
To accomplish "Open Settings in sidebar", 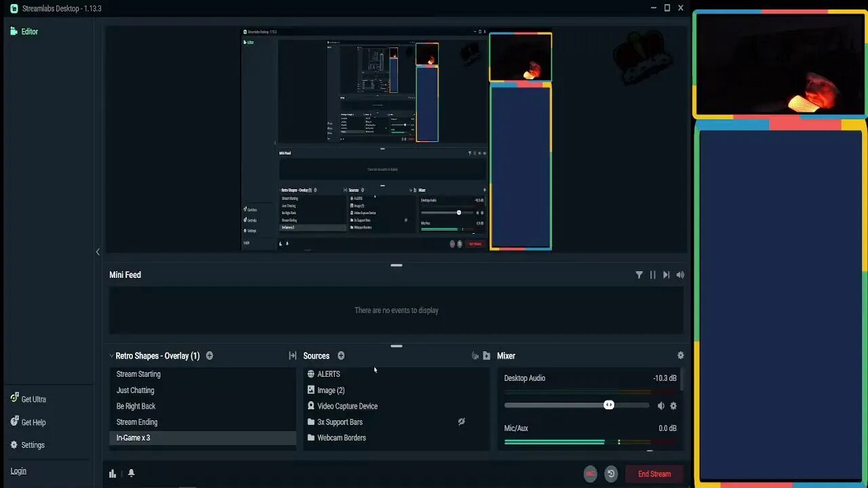I will [x=27, y=445].
